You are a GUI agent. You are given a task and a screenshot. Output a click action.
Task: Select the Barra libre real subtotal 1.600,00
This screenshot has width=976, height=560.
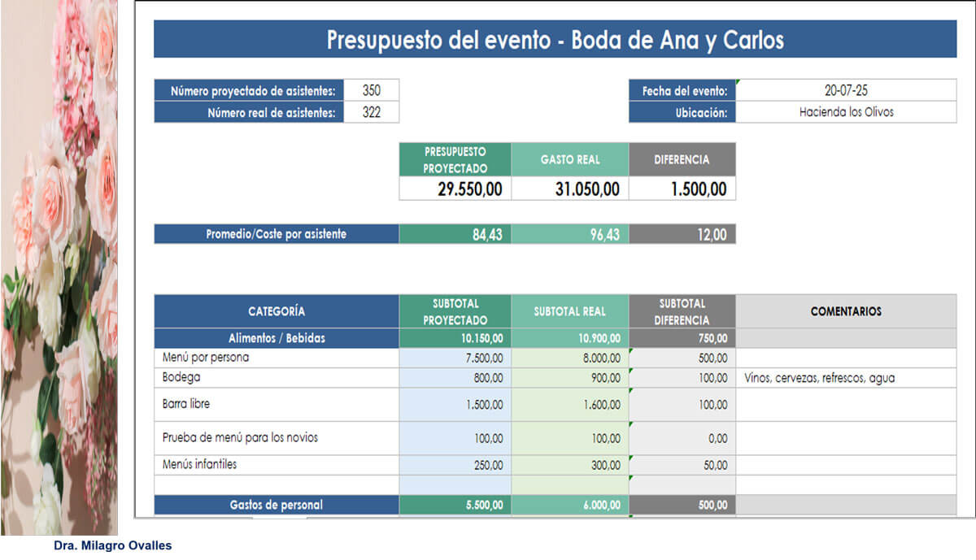point(569,405)
